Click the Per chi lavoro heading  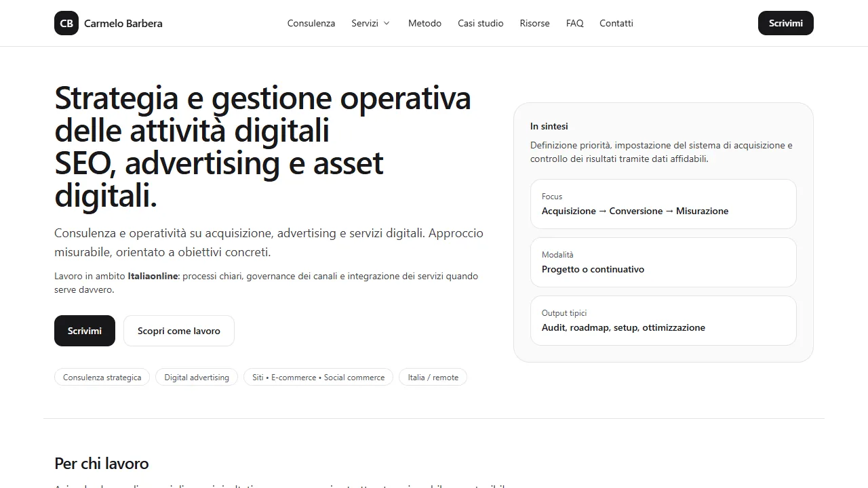tap(101, 464)
